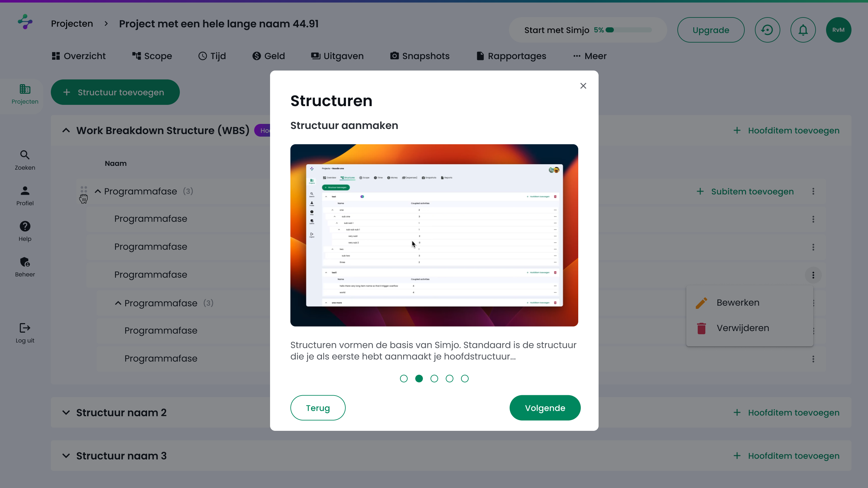Click Hoofditem toevoegen for Structuur naam 2

[x=786, y=412]
